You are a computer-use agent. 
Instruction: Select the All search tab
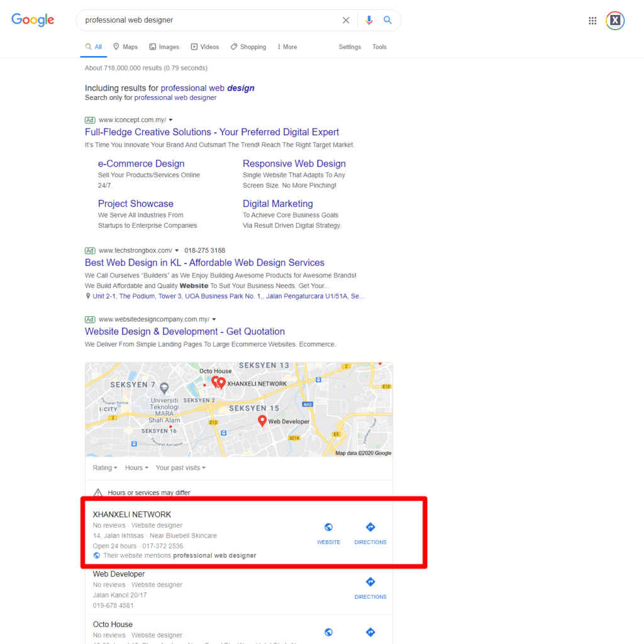coord(94,47)
